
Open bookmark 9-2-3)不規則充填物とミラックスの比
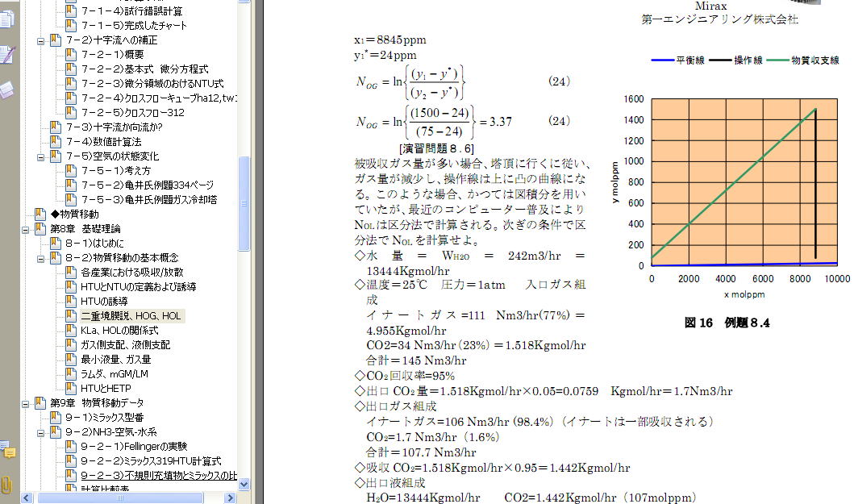(159, 476)
